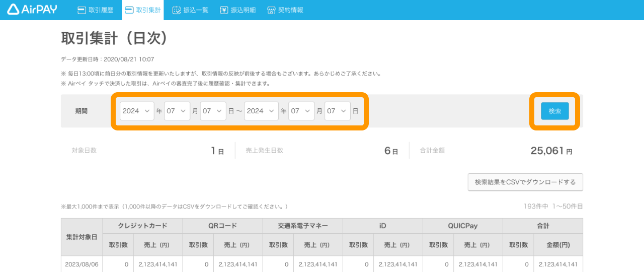
Task: Click the 振込一覧 list icon
Action: point(177,10)
